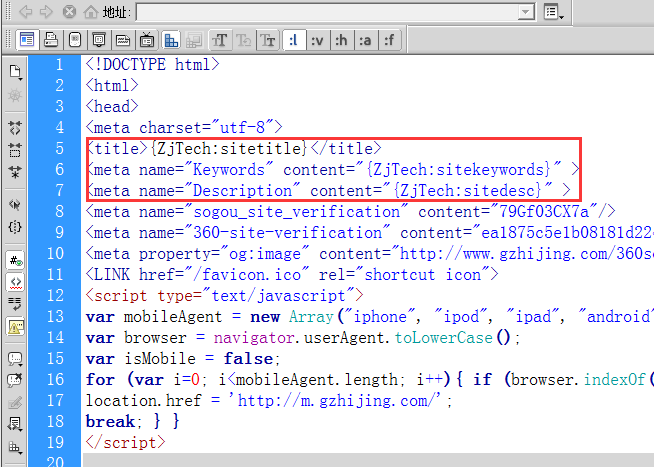Toggle Highlight Invalid Code
The height and width of the screenshot is (467, 654).
coord(15,282)
